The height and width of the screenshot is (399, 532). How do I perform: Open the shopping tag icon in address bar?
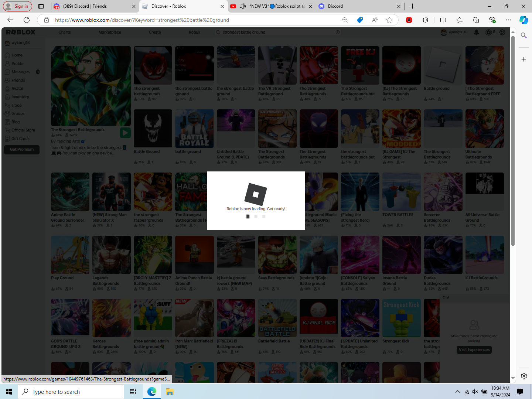(x=360, y=20)
